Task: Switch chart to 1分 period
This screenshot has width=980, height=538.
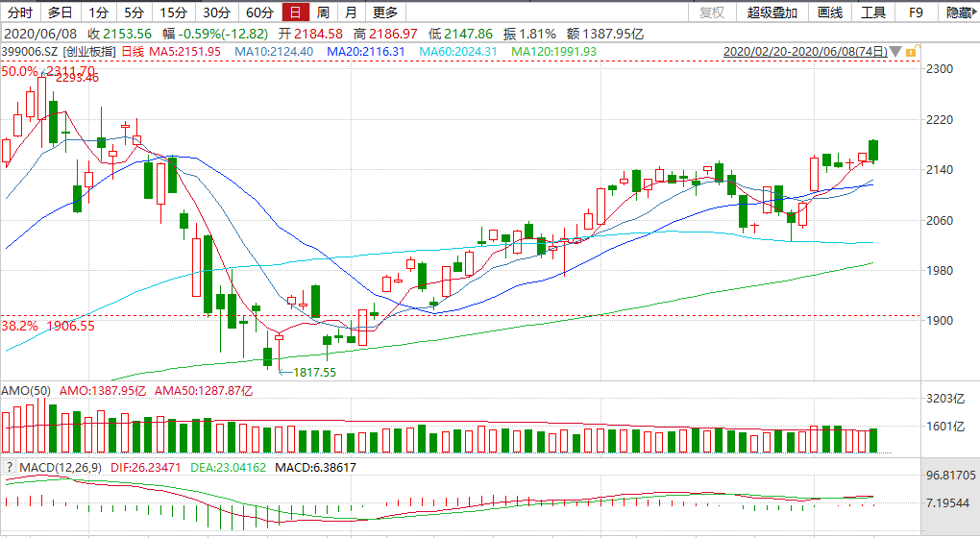Action: [98, 12]
